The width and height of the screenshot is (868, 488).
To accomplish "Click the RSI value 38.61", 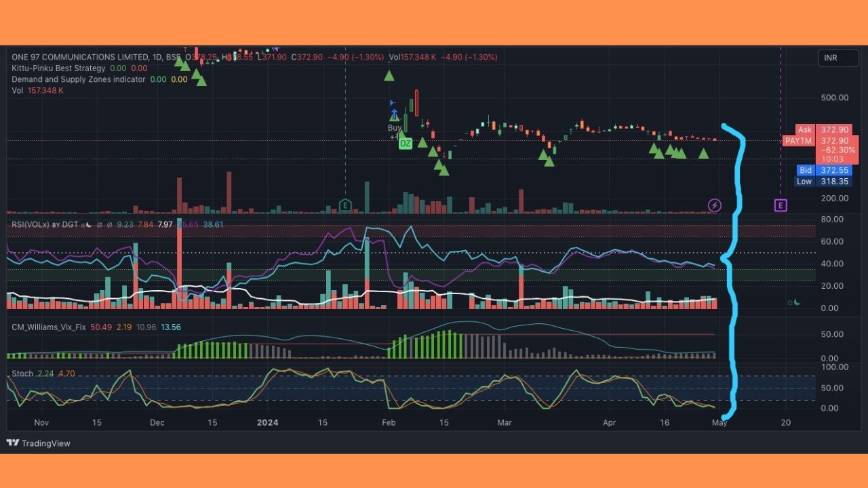I will [x=214, y=224].
